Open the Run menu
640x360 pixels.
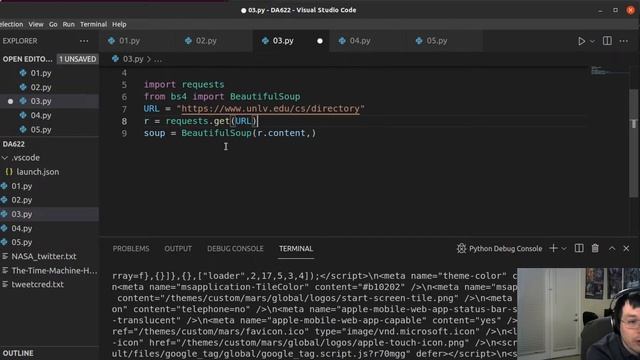(x=69, y=24)
